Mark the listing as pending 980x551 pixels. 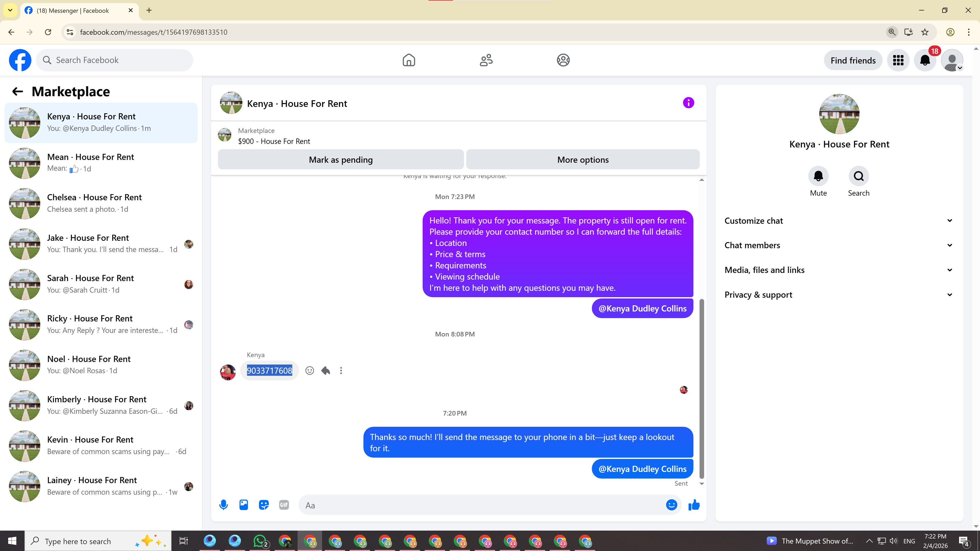point(340,160)
